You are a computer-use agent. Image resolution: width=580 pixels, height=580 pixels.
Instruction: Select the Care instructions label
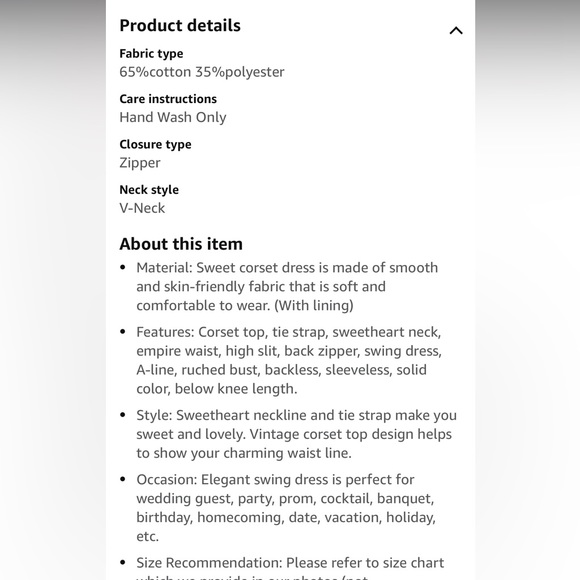pos(168,99)
